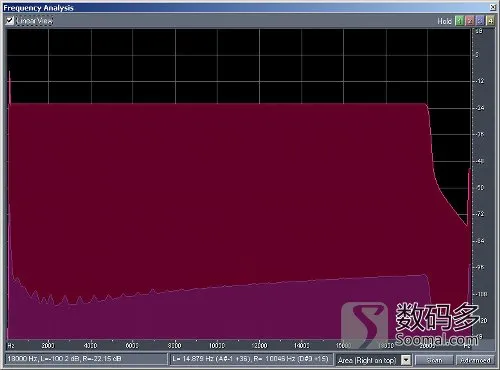Click the Area (Right on top) combo box text
This screenshot has height=370, width=500.
tap(367, 360)
